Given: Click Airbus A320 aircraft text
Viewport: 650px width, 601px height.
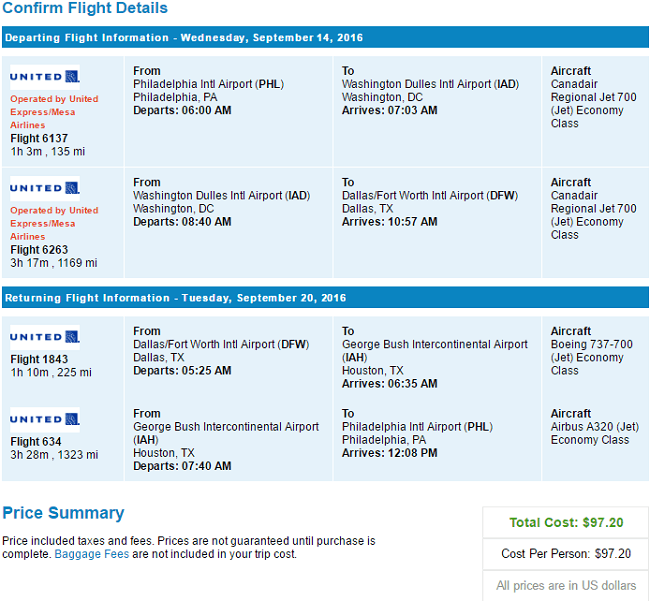Looking at the screenshot, I should coord(594,427).
